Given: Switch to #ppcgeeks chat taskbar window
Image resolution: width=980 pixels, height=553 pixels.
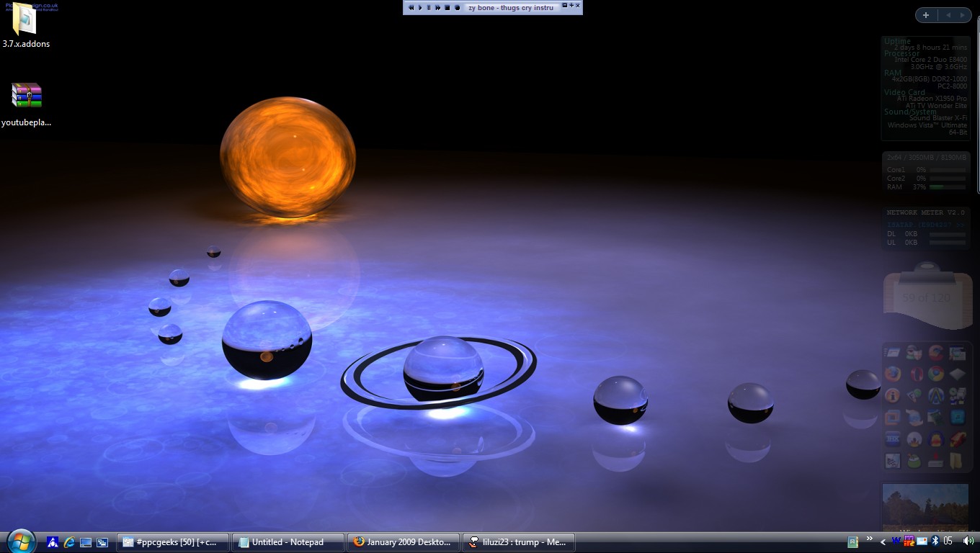Looking at the screenshot, I should pos(173,542).
